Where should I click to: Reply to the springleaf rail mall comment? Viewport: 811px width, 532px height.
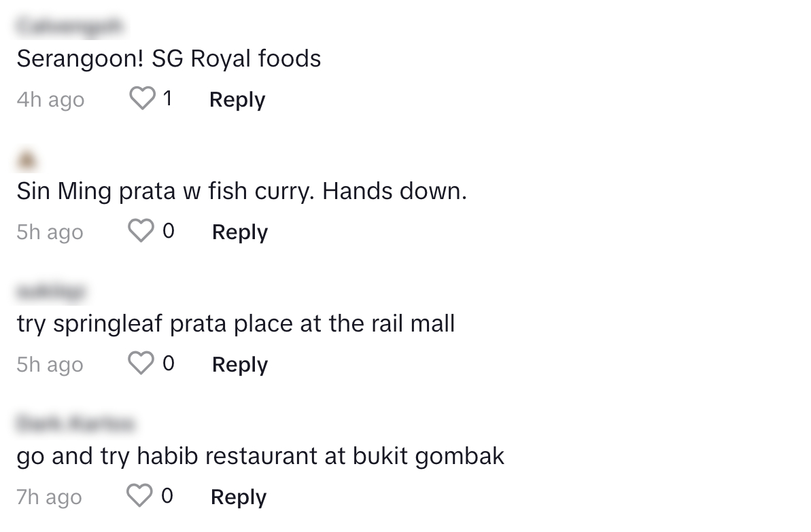(x=240, y=364)
